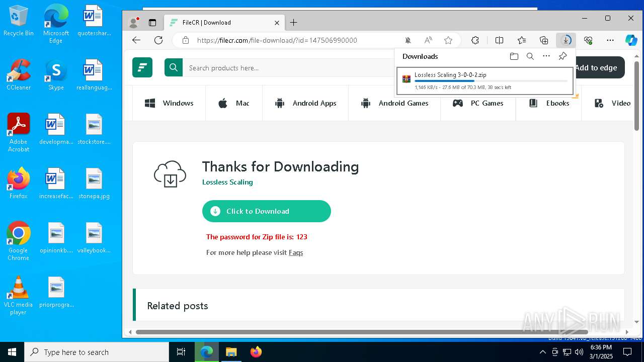Select the VLC media player icon

click(x=18, y=296)
